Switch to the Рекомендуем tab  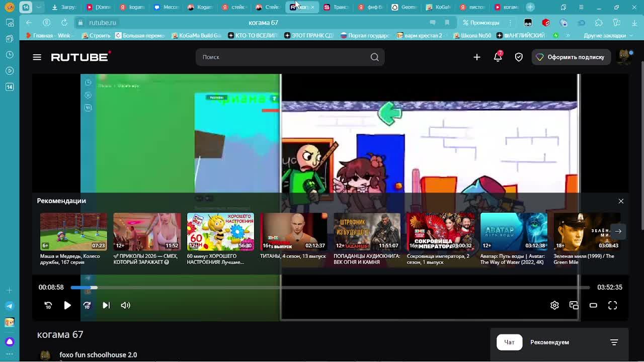tap(549, 342)
